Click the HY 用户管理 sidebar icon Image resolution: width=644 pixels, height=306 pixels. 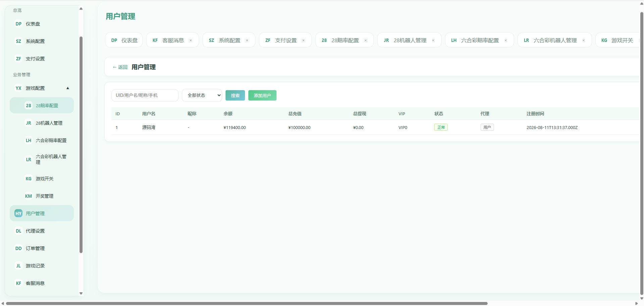click(x=18, y=213)
